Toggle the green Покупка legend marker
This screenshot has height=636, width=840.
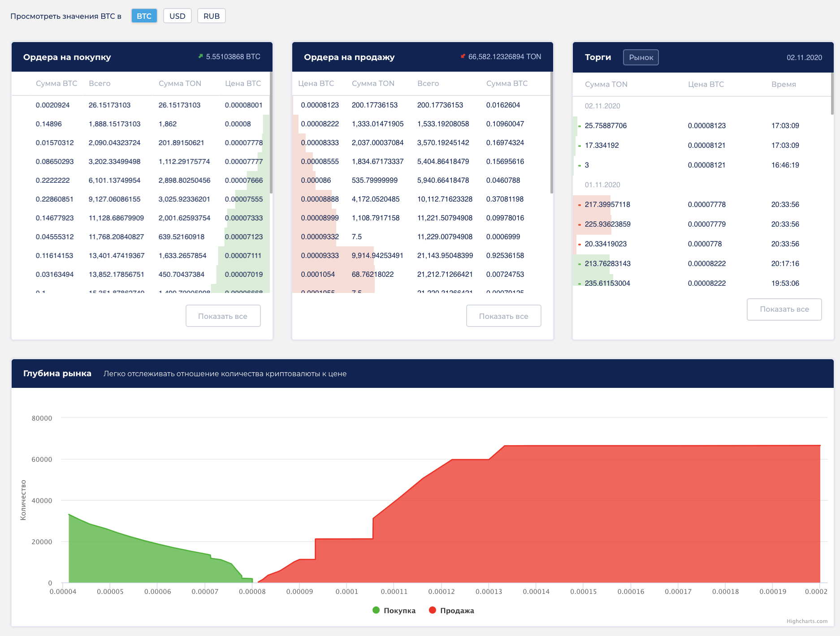point(376,610)
